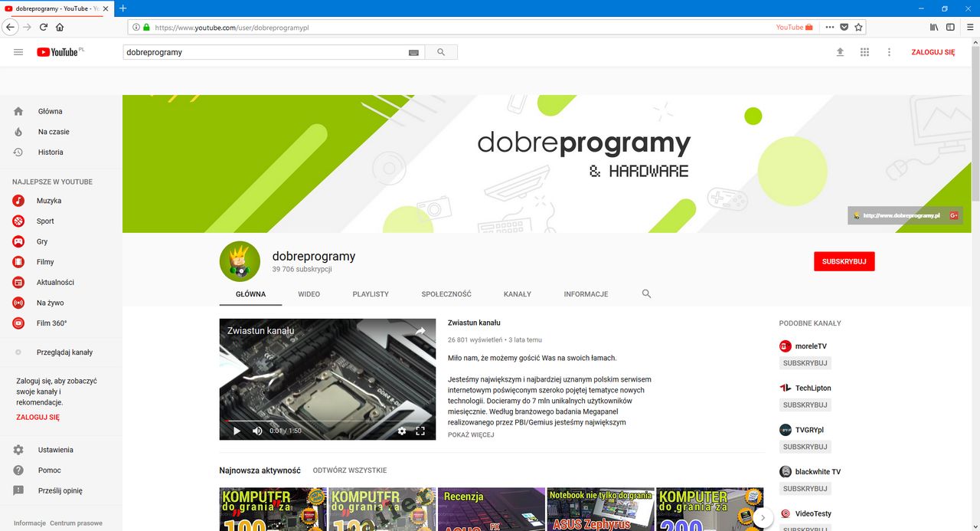This screenshot has width=980, height=531.
Task: Subscribe to moreleTV channel
Action: [805, 363]
